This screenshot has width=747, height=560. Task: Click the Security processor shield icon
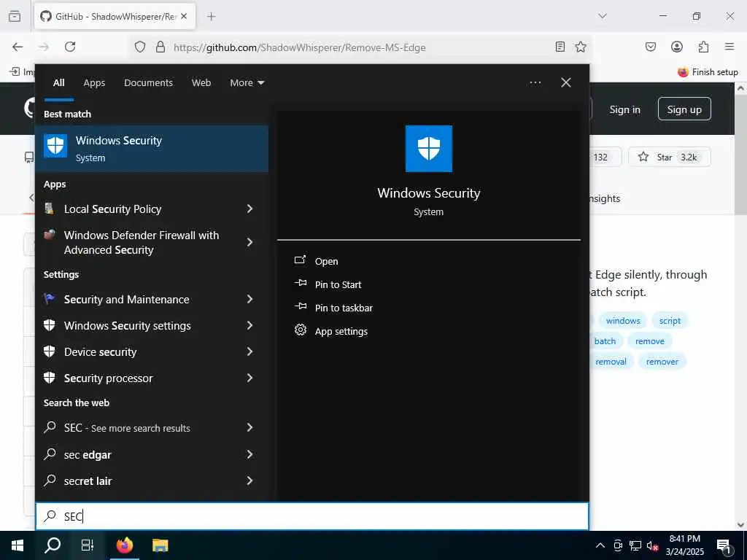[x=49, y=378]
